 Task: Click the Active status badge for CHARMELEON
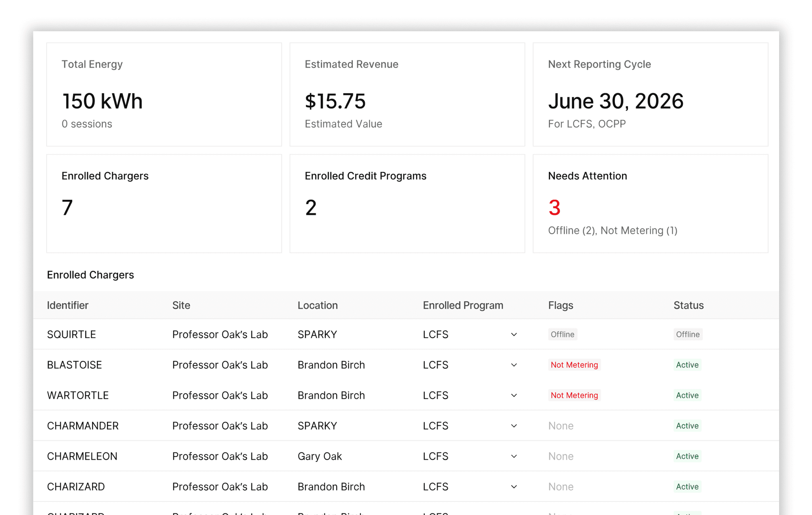(687, 456)
